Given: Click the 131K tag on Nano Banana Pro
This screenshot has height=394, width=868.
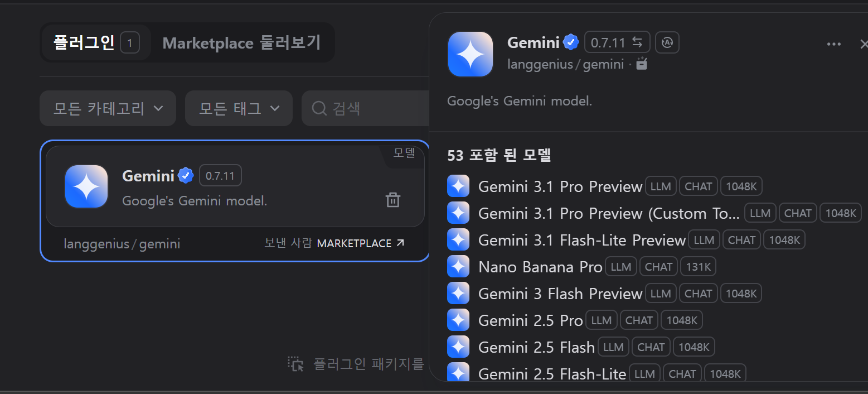Looking at the screenshot, I should tap(699, 267).
